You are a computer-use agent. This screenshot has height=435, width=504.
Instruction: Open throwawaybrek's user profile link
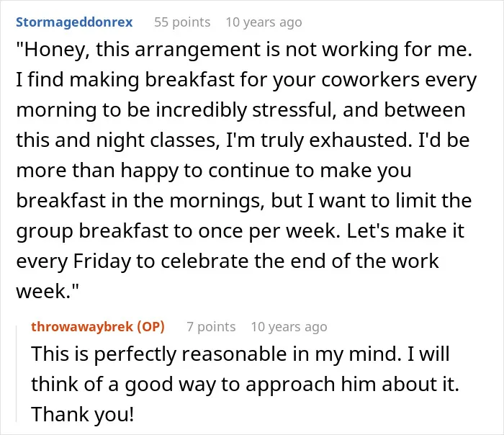coord(82,327)
